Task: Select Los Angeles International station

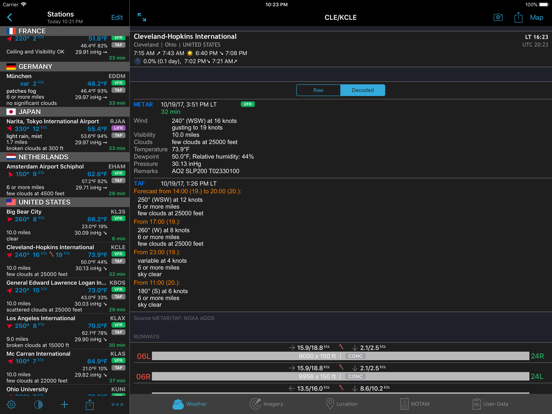Action: [65, 332]
